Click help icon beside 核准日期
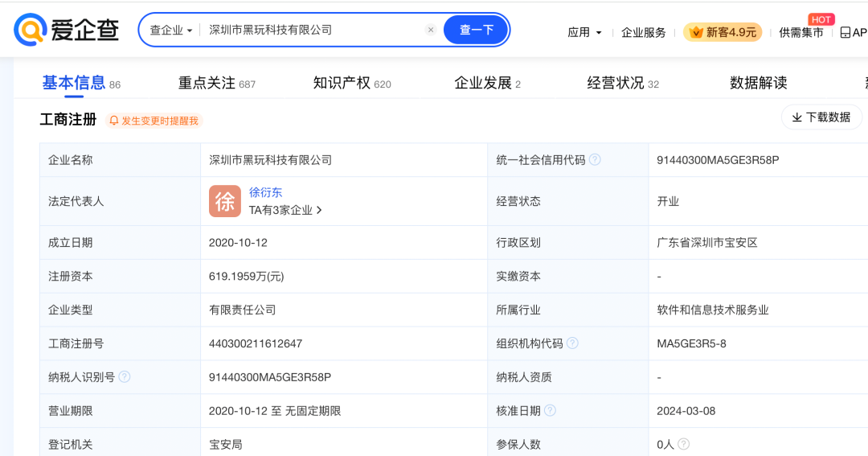 (x=550, y=411)
